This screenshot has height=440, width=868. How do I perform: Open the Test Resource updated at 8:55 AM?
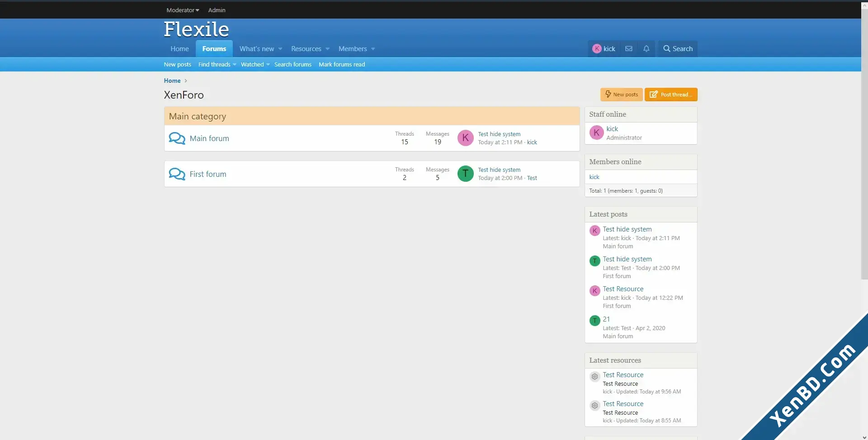coord(623,404)
